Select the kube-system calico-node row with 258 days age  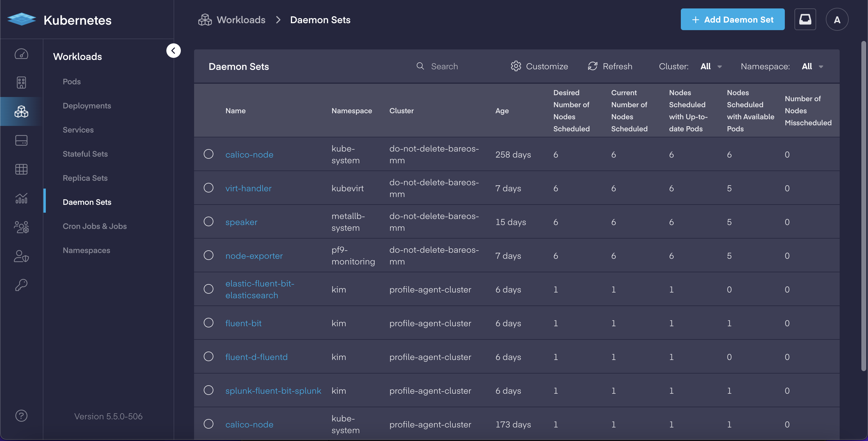coord(209,154)
